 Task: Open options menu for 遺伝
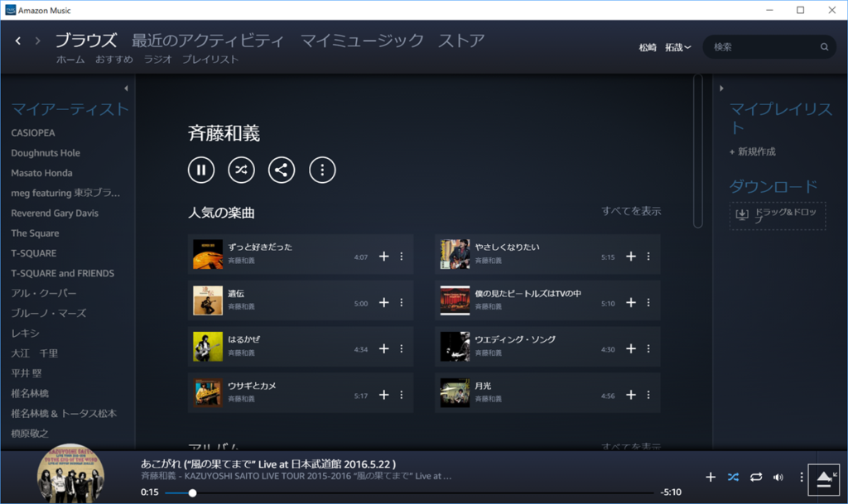[x=402, y=303]
